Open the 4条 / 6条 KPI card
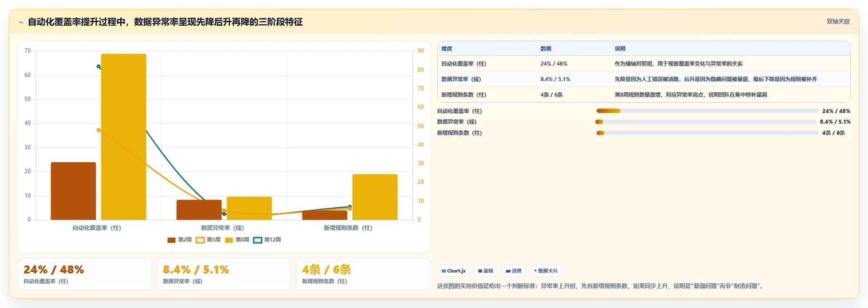This screenshot has width=868, height=308. point(363,274)
